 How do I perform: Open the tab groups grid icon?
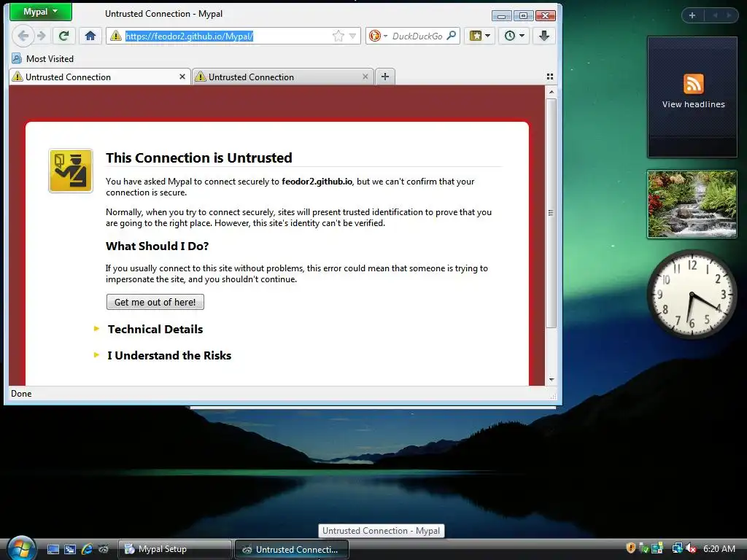(x=550, y=77)
